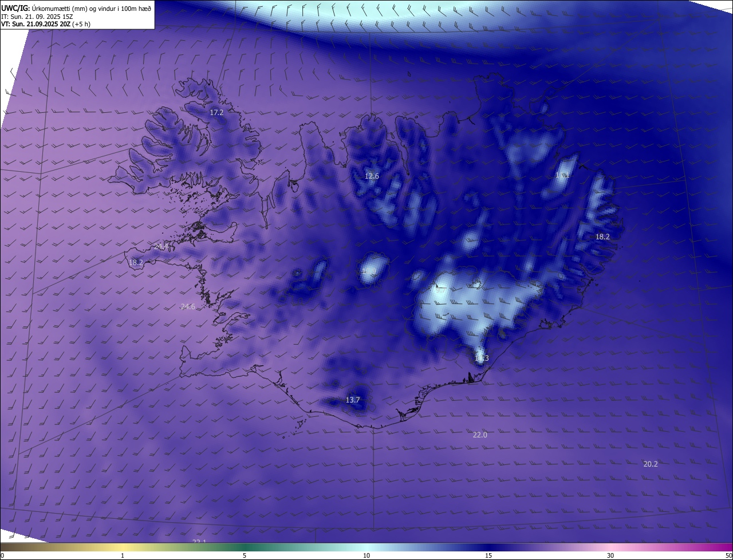
Task: Pick the pale cyan color at scale value 10
Action: click(366, 547)
